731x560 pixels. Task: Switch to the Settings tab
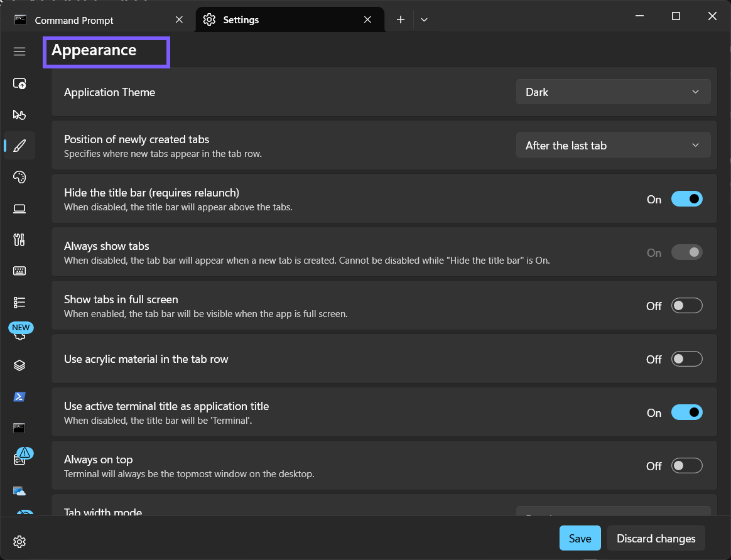pos(290,19)
